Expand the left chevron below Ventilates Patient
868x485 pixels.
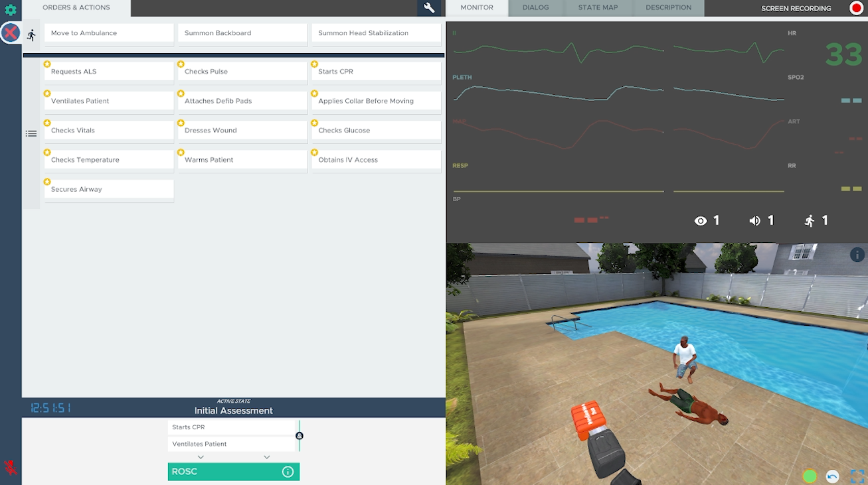point(201,457)
